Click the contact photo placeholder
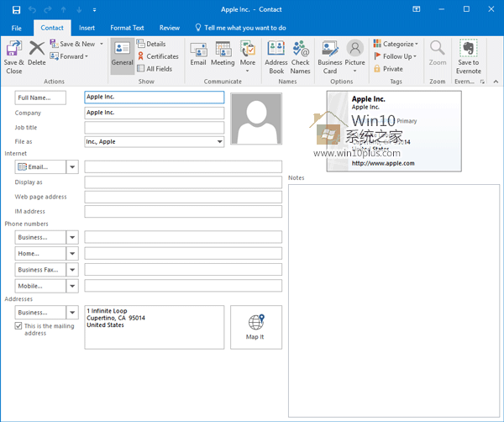The width and height of the screenshot is (504, 422). 256,119
